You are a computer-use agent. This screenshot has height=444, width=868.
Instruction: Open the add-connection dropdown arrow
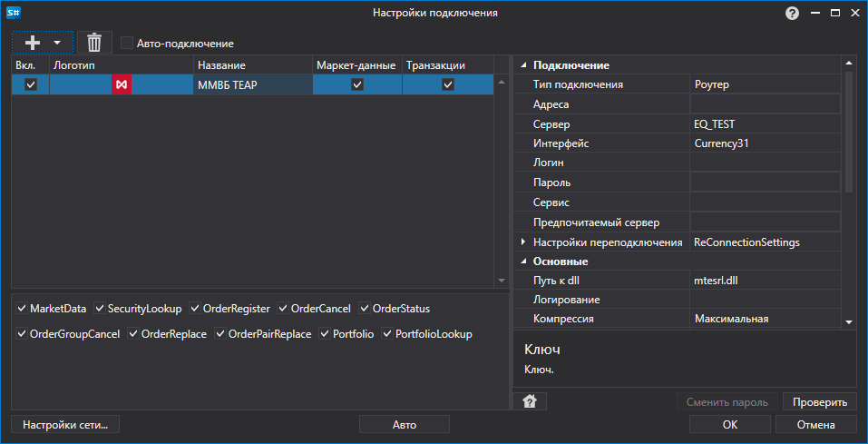(x=57, y=43)
